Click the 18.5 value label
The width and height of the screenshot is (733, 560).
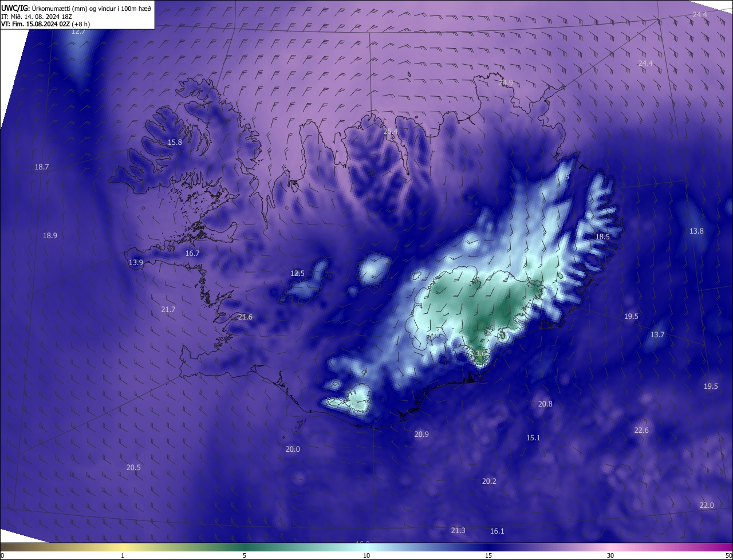602,236
